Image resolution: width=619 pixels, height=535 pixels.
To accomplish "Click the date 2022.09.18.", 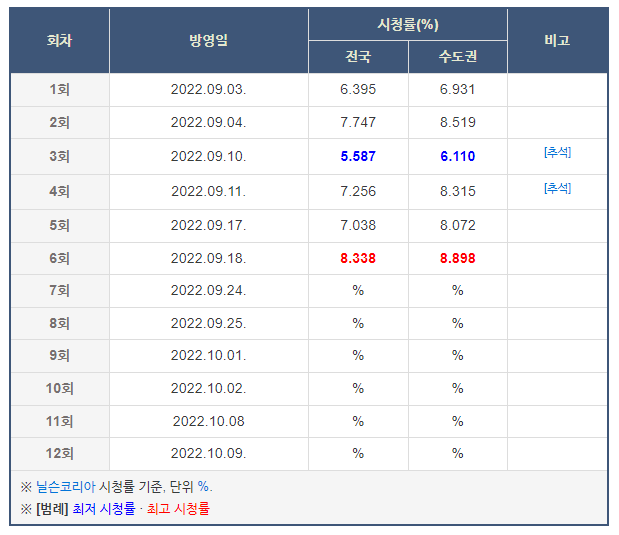I will point(208,258).
